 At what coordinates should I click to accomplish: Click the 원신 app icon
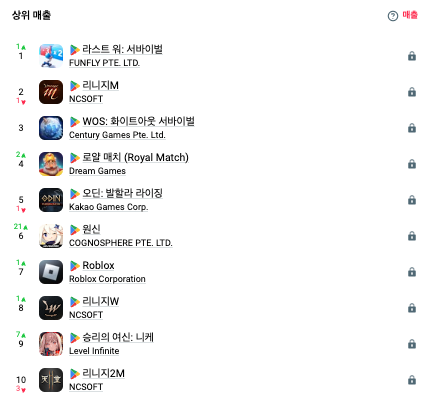pyautogui.click(x=51, y=236)
